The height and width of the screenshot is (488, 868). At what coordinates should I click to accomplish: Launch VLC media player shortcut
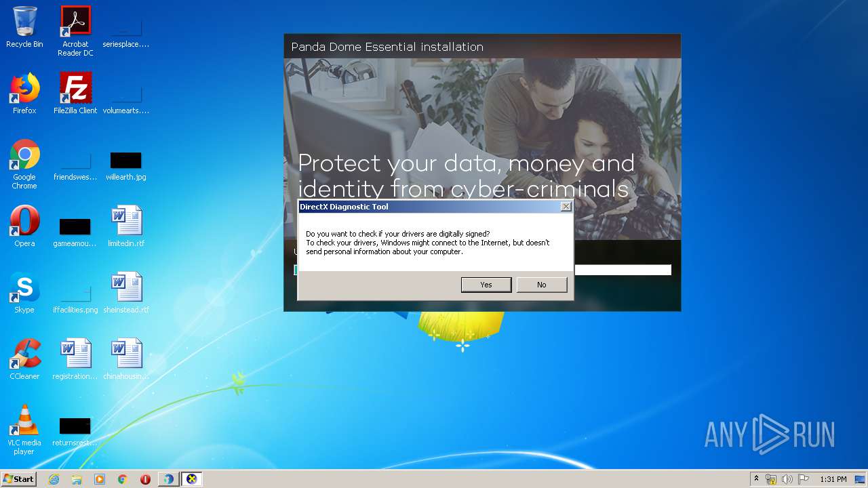click(24, 430)
